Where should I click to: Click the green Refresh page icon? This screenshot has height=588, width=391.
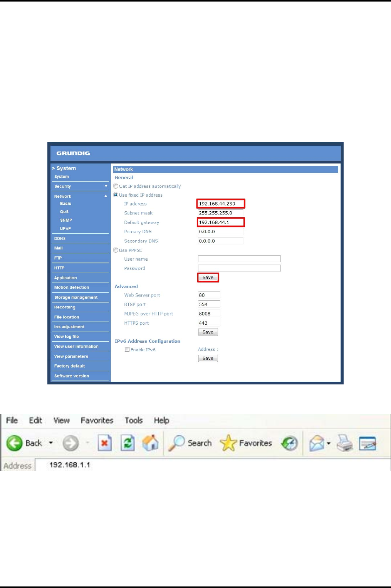[x=128, y=443]
